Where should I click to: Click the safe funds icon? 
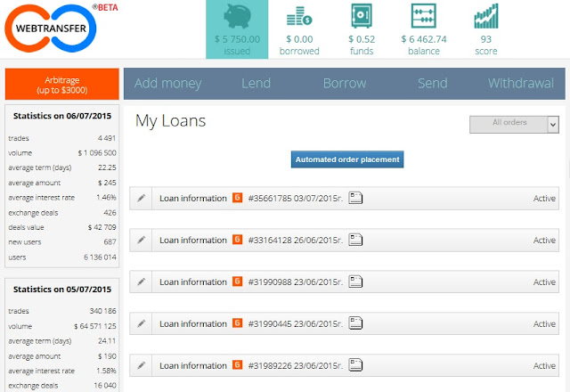(362, 16)
